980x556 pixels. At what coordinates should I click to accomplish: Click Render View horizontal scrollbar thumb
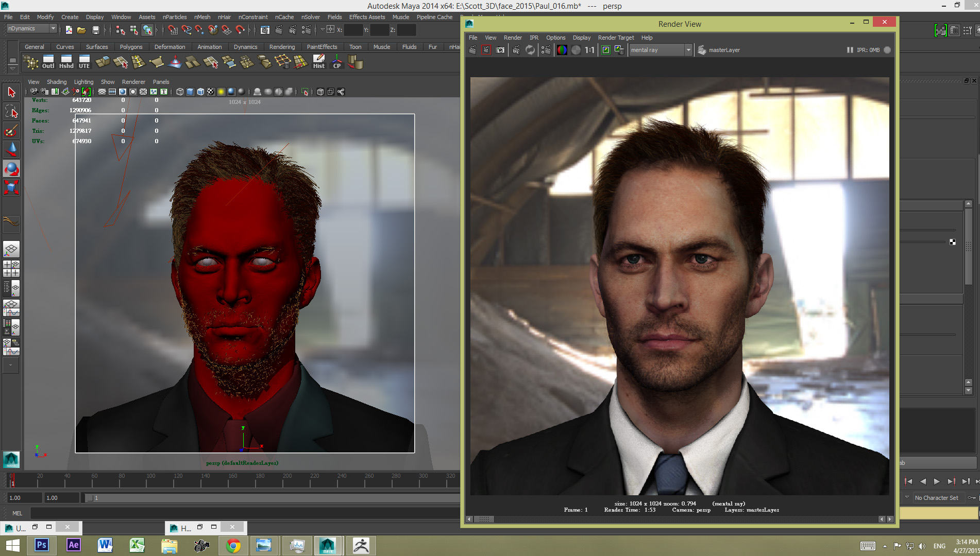[x=484, y=519]
